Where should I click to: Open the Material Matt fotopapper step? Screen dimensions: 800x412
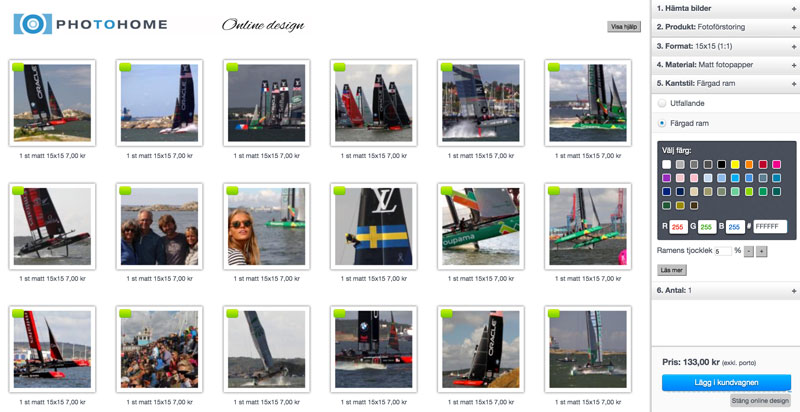726,65
